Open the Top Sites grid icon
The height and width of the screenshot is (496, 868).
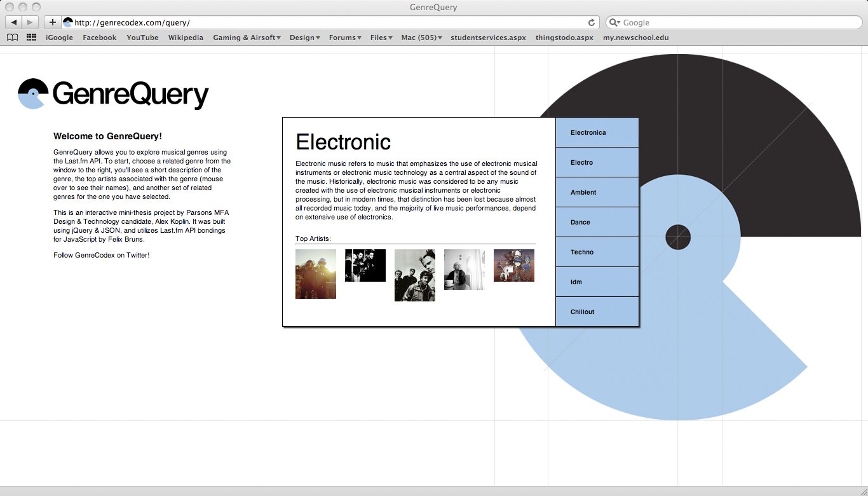[x=31, y=38]
